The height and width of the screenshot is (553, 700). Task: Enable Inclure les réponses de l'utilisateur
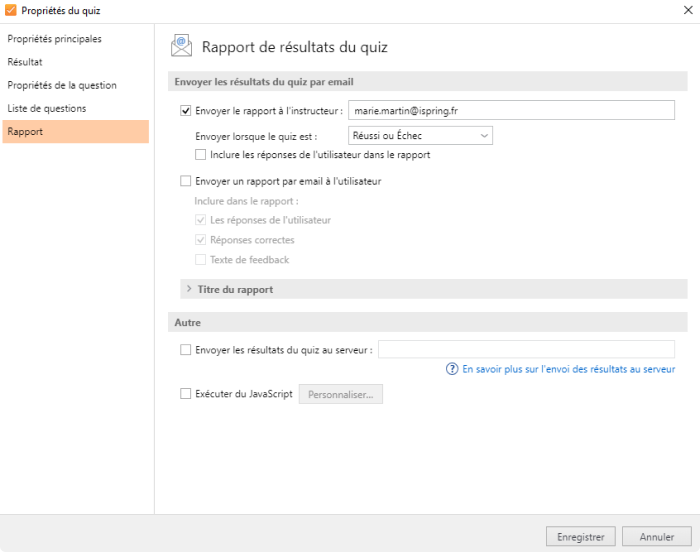click(201, 155)
